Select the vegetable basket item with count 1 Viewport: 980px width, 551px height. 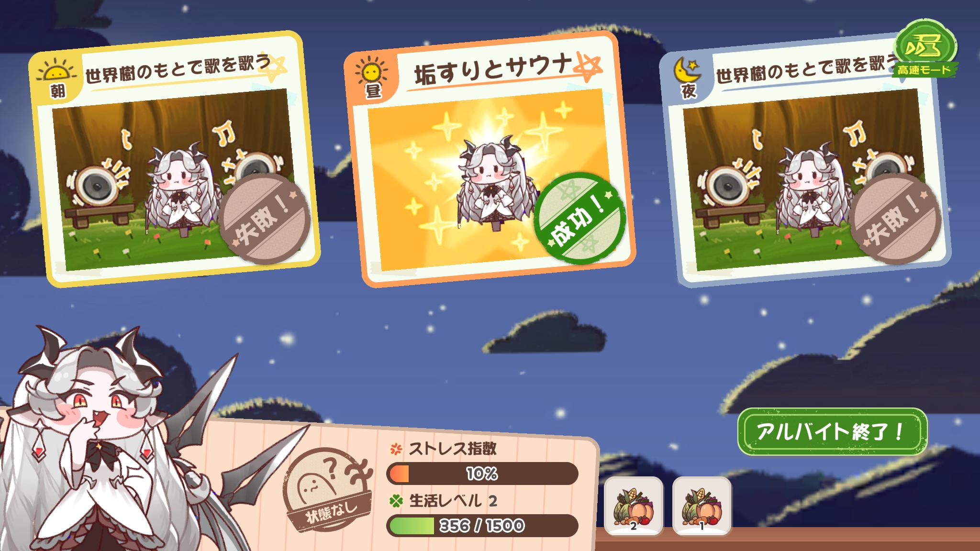click(702, 506)
